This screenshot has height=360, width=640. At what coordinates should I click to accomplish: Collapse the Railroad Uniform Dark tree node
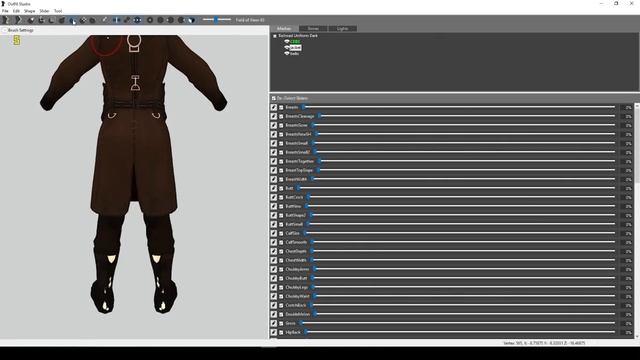point(275,36)
